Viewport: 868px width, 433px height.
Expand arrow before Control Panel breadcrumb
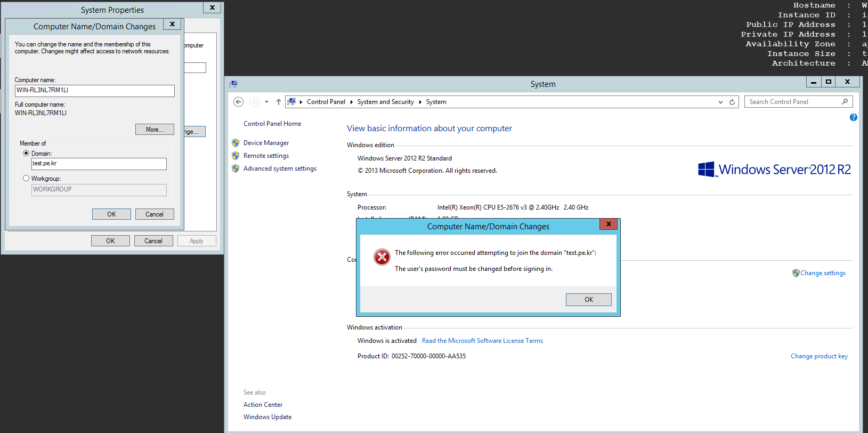coord(301,102)
